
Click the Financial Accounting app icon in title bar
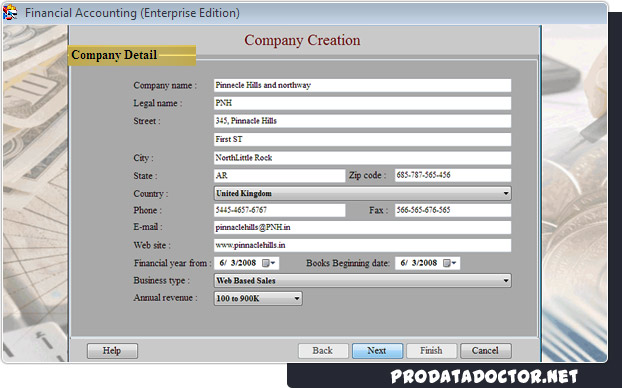click(x=10, y=12)
